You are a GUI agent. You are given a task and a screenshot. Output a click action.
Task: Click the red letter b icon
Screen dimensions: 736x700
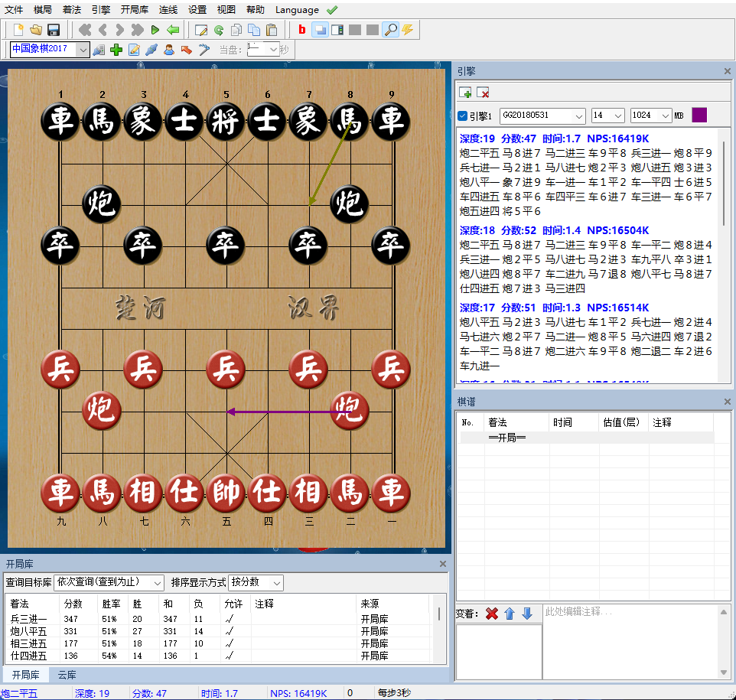pos(301,30)
